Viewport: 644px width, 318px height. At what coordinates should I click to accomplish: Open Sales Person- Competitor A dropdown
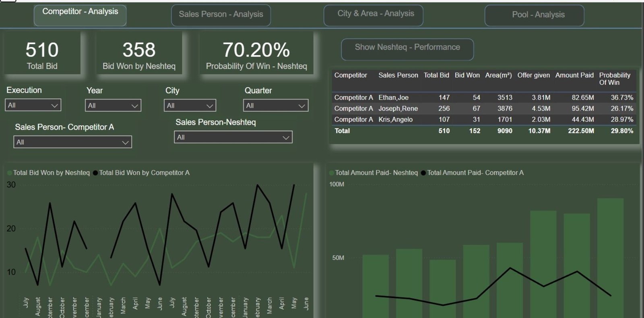point(73,142)
